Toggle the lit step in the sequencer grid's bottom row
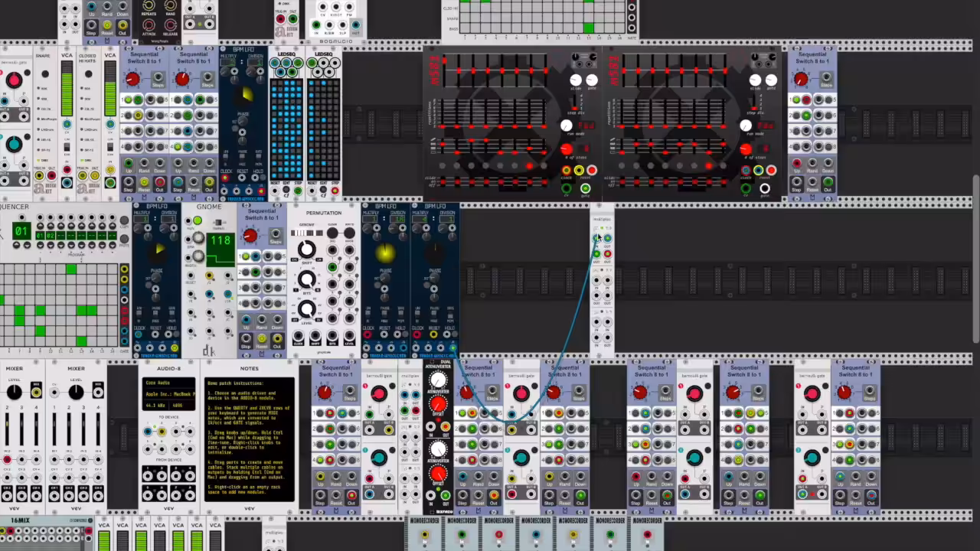The image size is (980, 551). pos(81,341)
